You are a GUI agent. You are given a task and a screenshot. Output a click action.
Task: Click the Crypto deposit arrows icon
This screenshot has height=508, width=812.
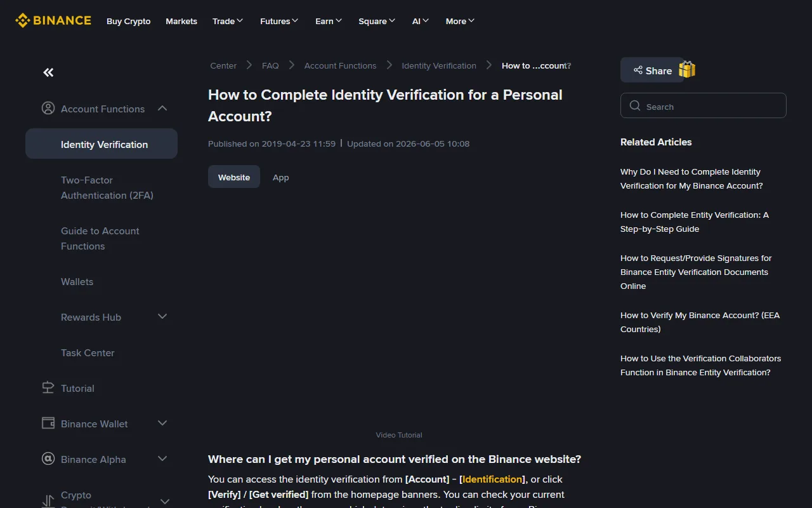pyautogui.click(x=48, y=501)
